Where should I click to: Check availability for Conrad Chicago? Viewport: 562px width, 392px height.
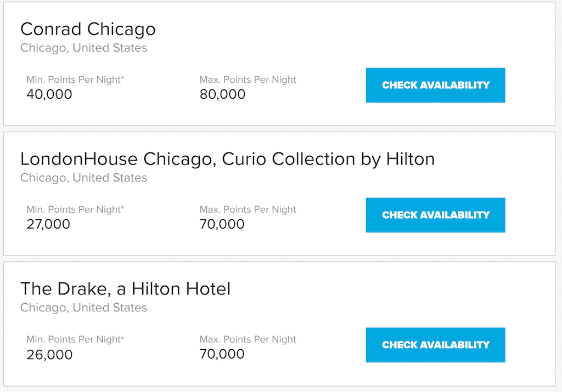pos(435,85)
